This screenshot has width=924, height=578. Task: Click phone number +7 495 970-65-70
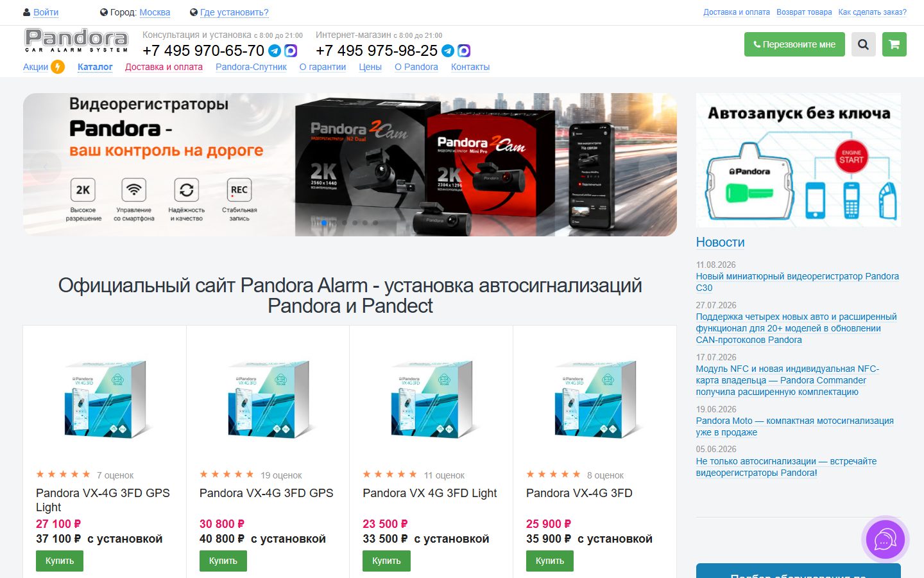point(203,51)
